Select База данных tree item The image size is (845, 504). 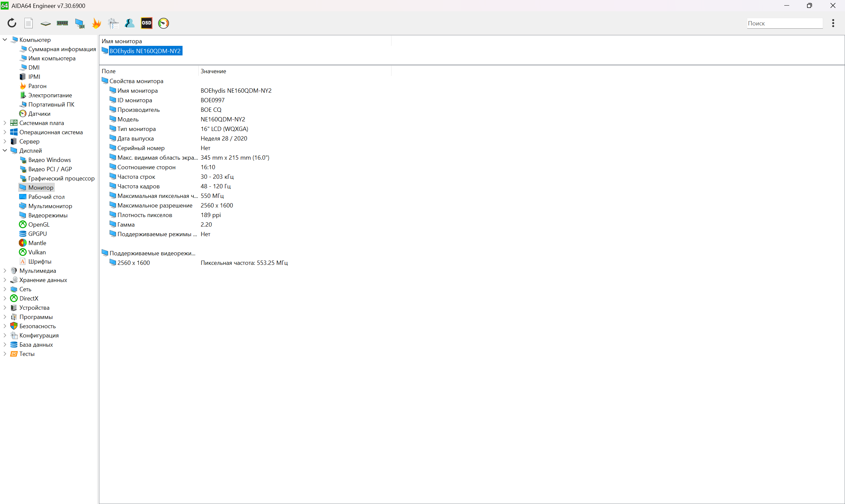pyautogui.click(x=32, y=344)
